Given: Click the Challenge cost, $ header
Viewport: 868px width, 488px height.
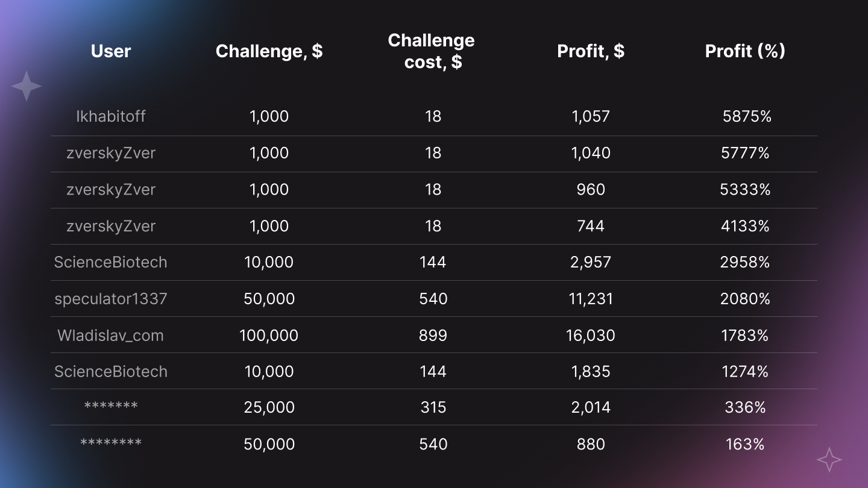Looking at the screenshot, I should click(432, 51).
